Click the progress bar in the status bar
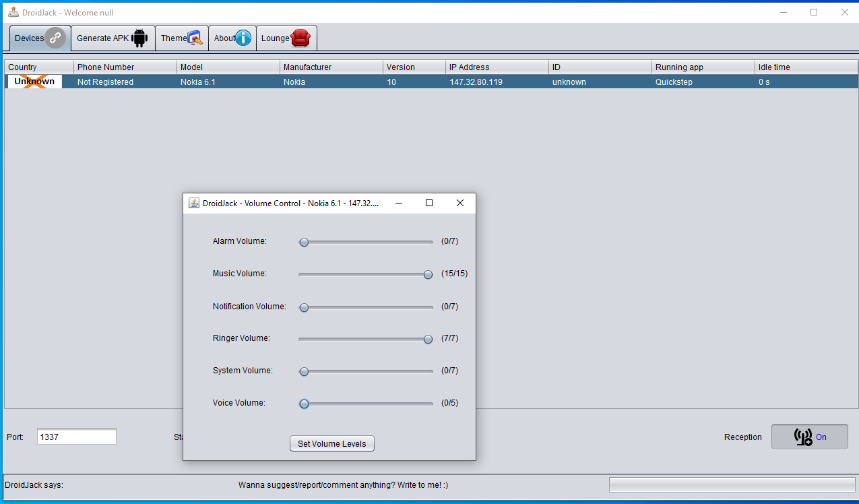The width and height of the screenshot is (859, 504). click(732, 485)
